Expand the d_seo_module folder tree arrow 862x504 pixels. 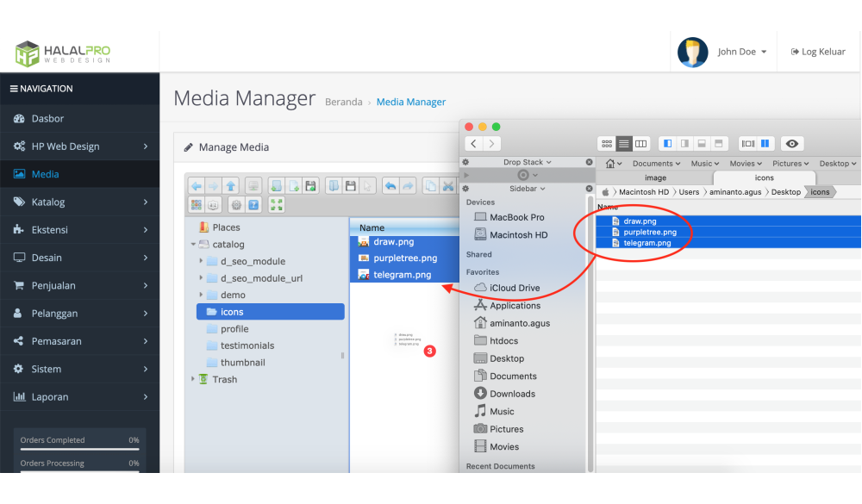202,261
